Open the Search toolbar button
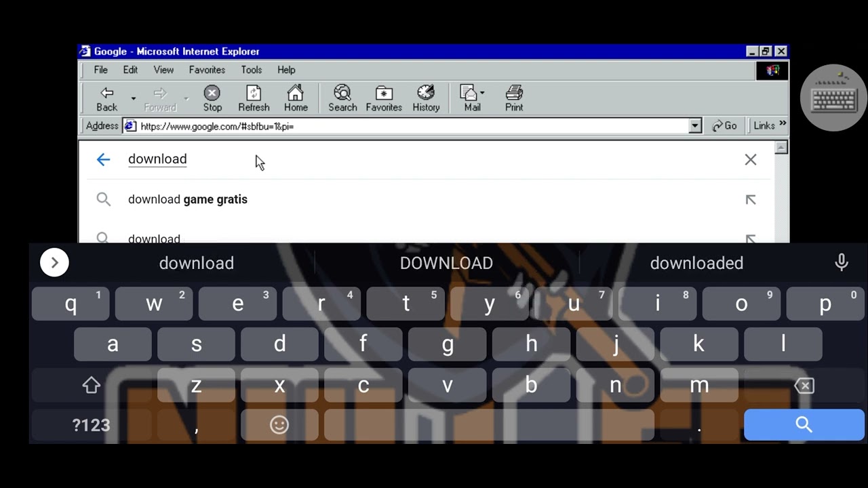The image size is (868, 488). click(342, 98)
